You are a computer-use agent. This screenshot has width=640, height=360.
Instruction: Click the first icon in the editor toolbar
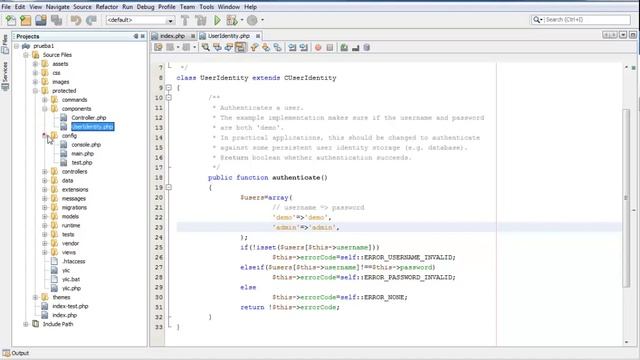coord(158,47)
